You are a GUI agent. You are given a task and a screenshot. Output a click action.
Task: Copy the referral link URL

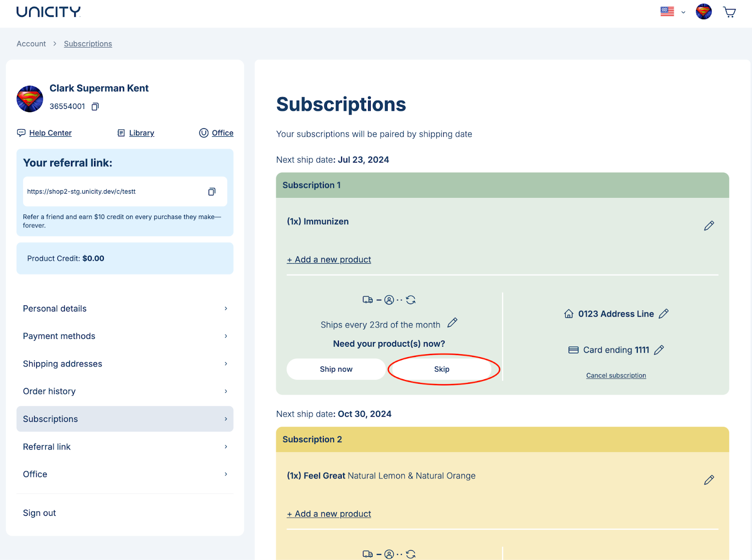(212, 192)
